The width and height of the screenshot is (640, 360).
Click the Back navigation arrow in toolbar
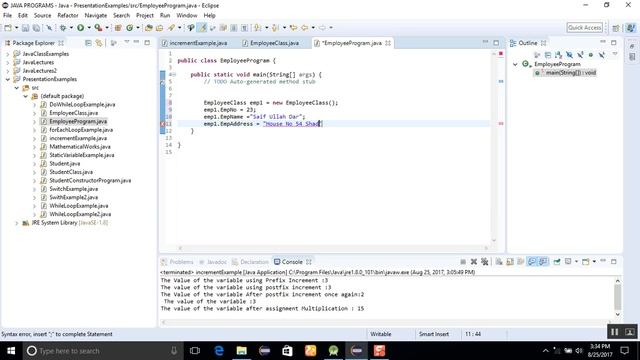304,28
